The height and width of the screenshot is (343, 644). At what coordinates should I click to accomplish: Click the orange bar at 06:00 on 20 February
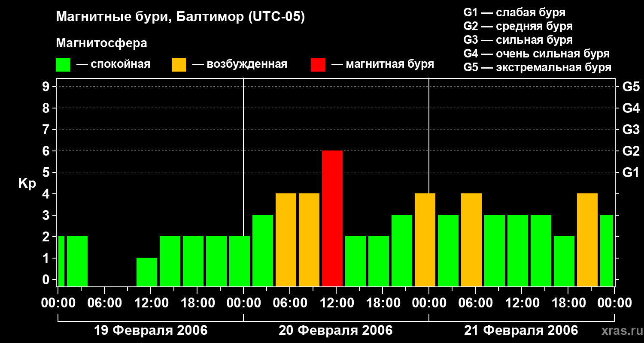(286, 240)
